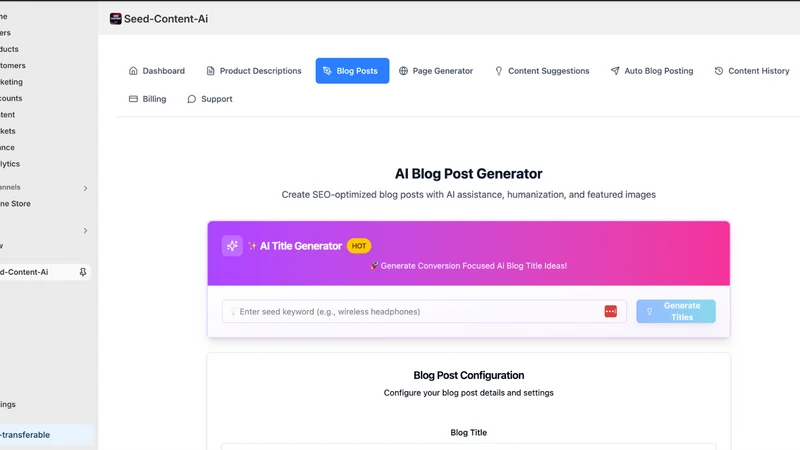The image size is (800, 450).
Task: Click the seed keyword input field
Action: coord(424,311)
